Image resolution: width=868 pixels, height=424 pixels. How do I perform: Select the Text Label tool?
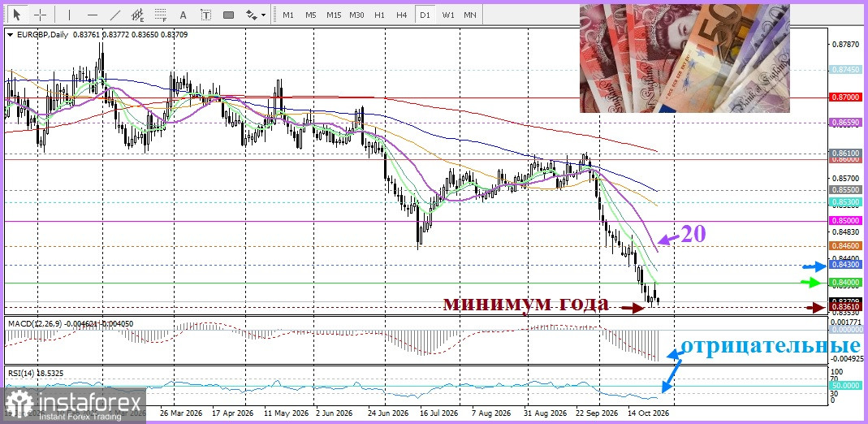tap(206, 15)
